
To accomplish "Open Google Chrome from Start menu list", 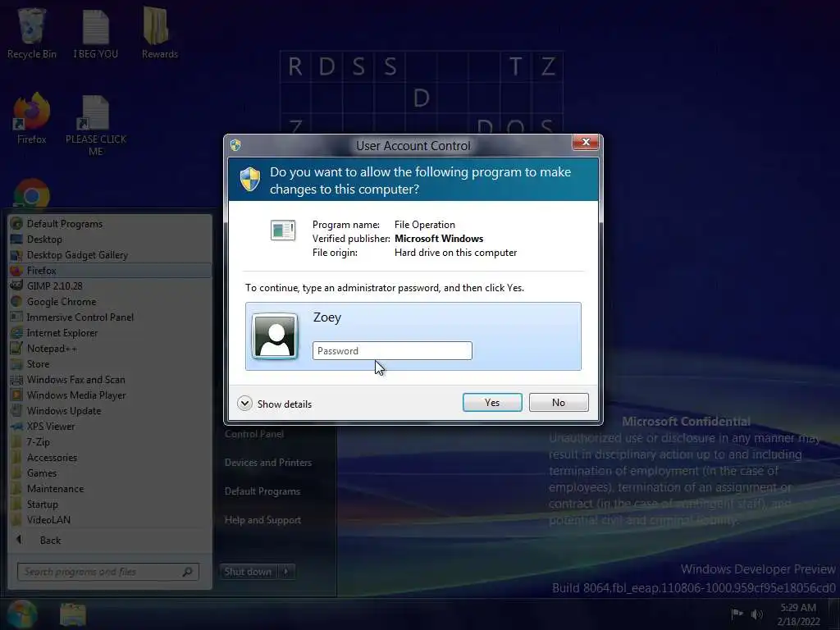I will coord(110,302).
